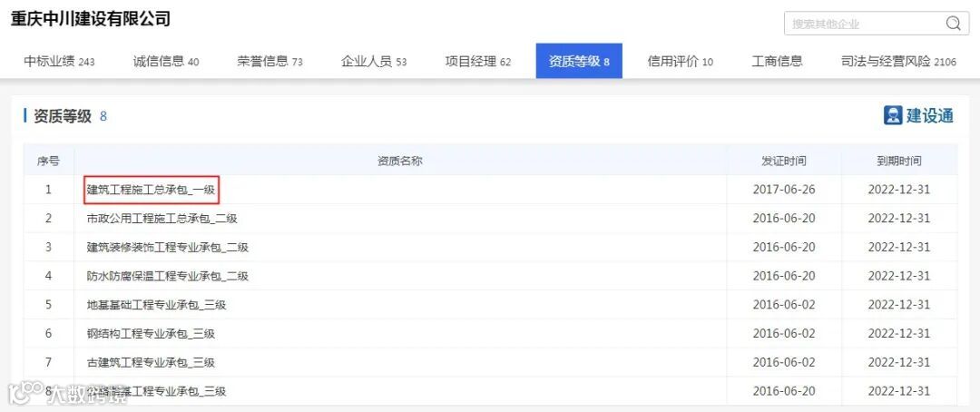Open the 司法与经营风险 2106 tab

pyautogui.click(x=898, y=62)
